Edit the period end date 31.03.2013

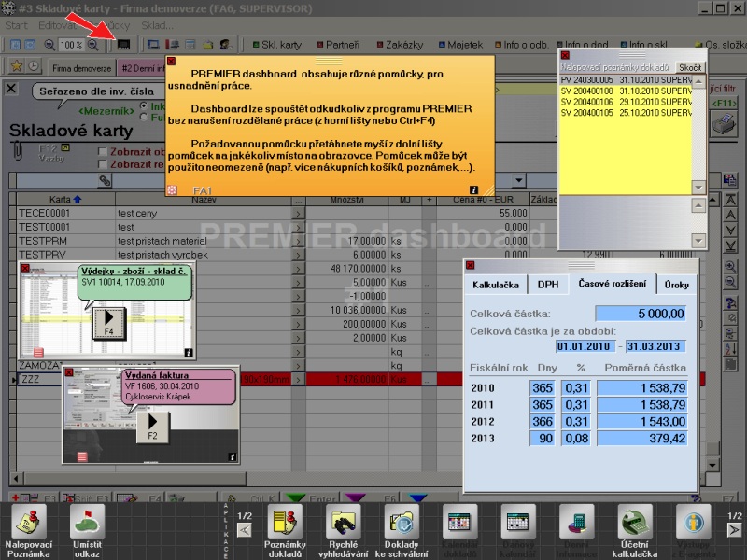point(655,346)
